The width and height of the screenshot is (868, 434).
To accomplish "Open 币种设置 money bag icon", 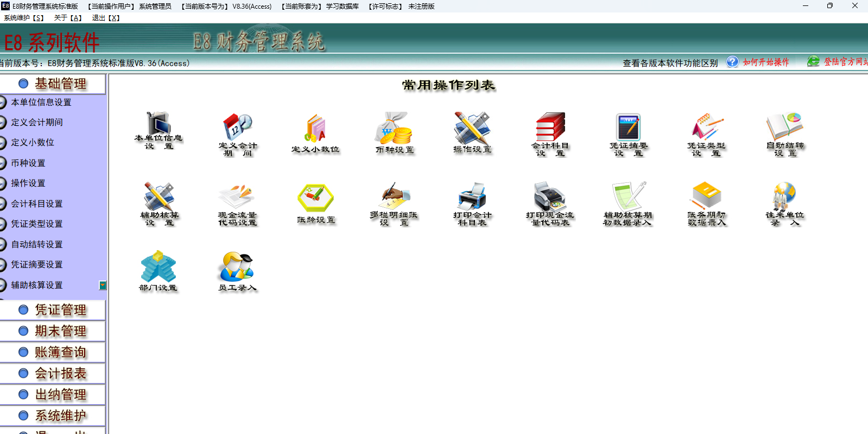I will pyautogui.click(x=394, y=128).
